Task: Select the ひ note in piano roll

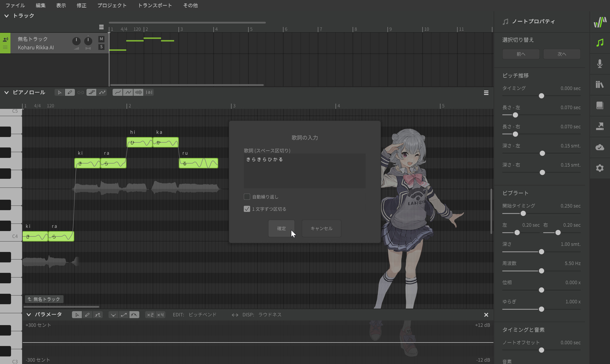Action: click(x=140, y=143)
